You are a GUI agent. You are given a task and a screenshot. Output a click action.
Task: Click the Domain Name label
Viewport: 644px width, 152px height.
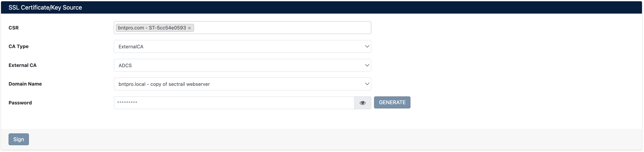(25, 84)
